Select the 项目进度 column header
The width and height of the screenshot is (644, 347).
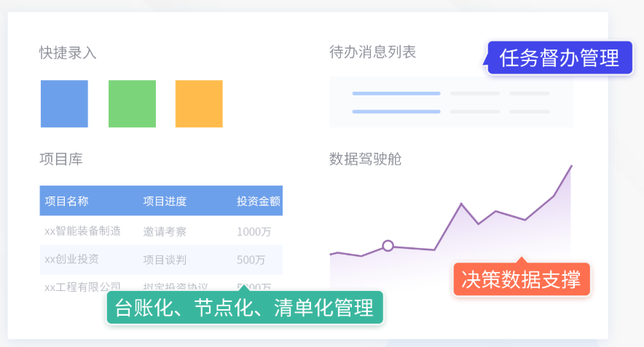(x=165, y=201)
